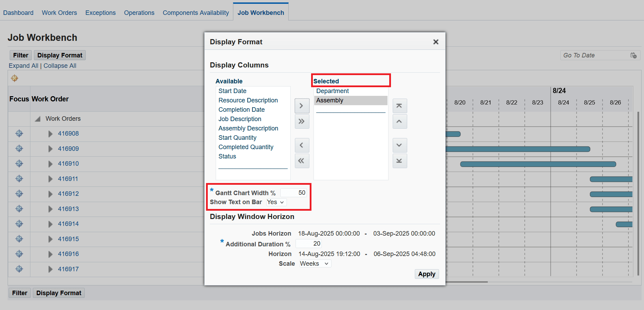Click the Expand All link
644x310 pixels.
[x=24, y=66]
